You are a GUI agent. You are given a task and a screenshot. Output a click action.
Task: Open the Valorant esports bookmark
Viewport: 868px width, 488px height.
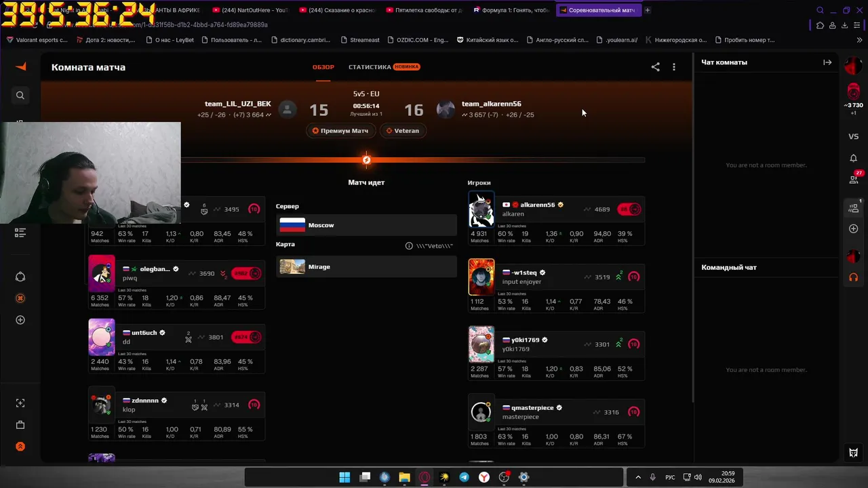37,40
